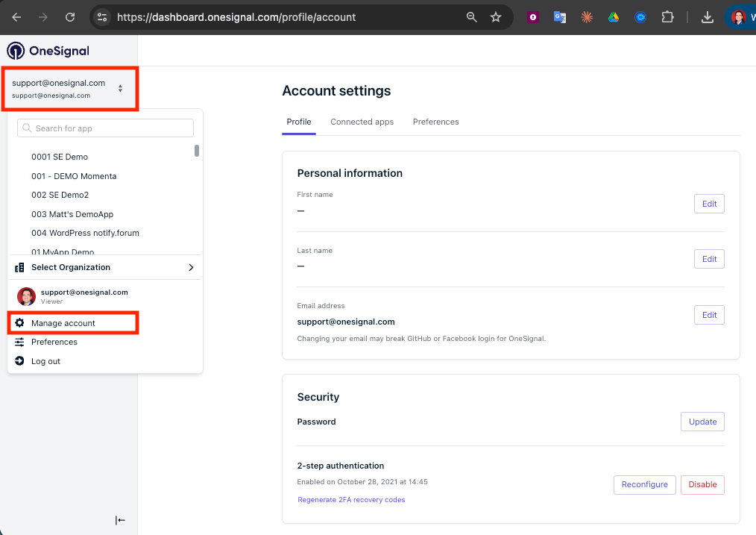Go back with browser back arrow
The width and height of the screenshot is (756, 535).
16,17
